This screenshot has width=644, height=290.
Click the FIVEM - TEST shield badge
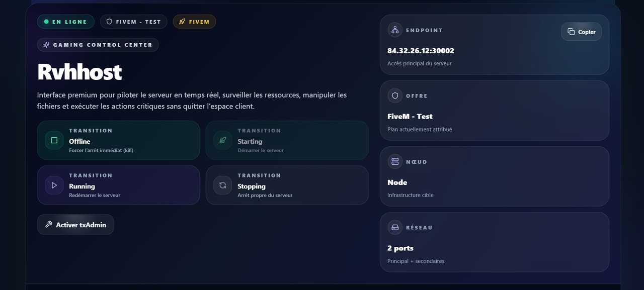tap(133, 22)
